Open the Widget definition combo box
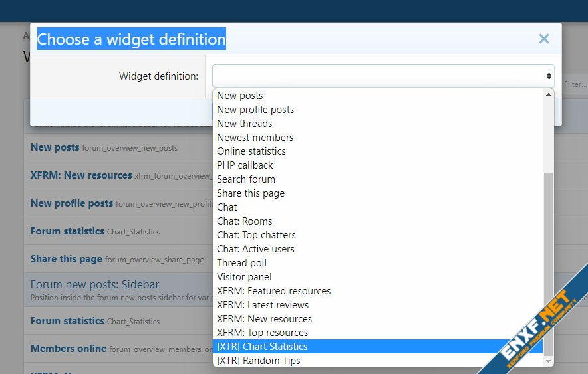588x374 pixels. [382, 76]
